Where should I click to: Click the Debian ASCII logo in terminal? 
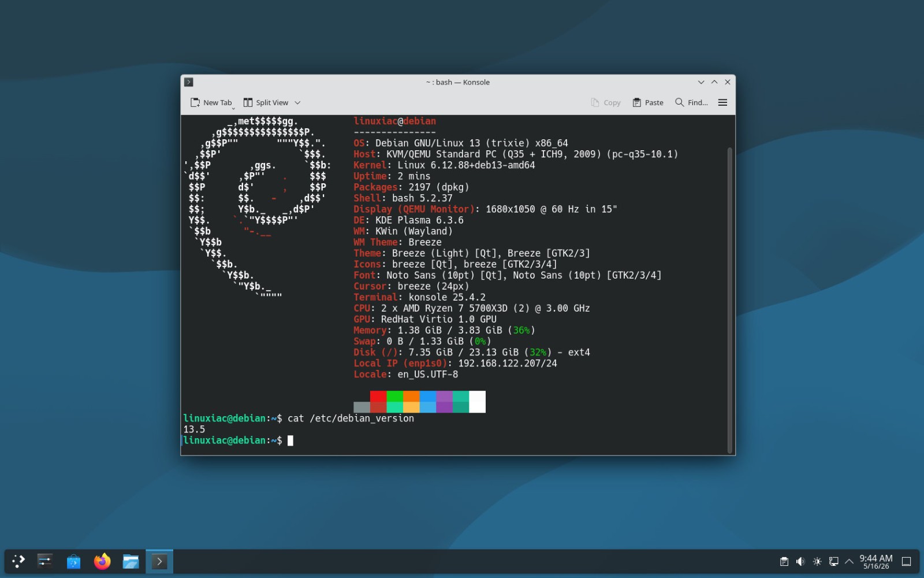point(257,209)
